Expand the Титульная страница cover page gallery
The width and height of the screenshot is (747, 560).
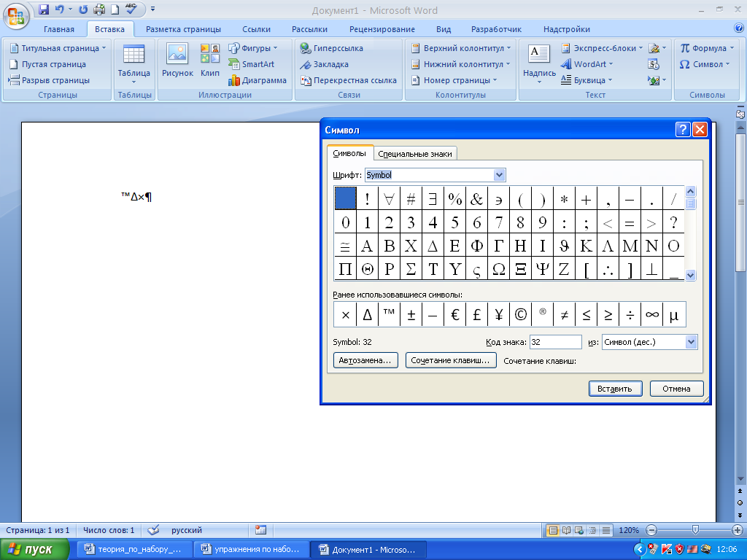point(58,48)
